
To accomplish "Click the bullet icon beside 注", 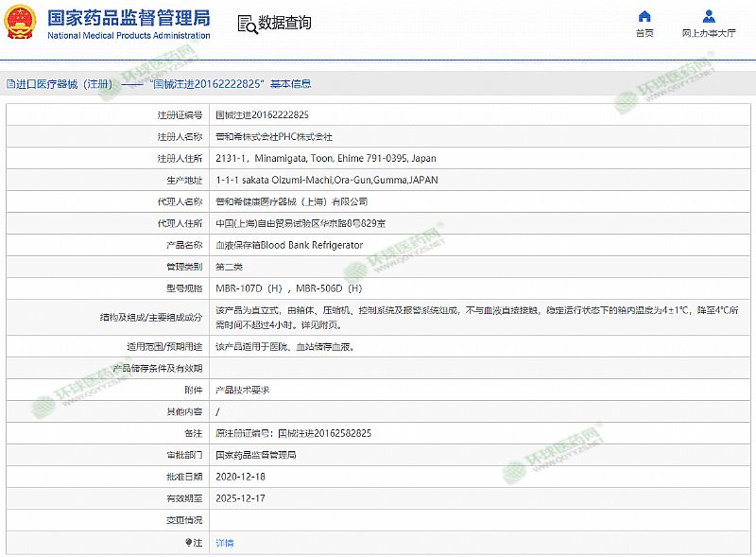I will [188, 543].
